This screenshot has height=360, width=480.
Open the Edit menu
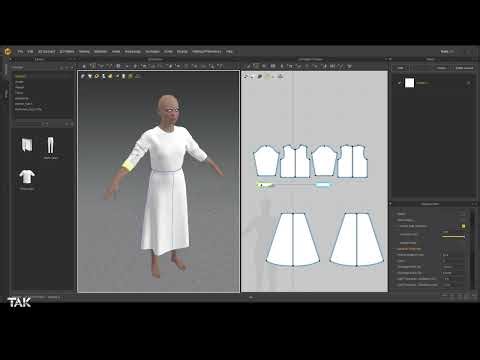30,52
